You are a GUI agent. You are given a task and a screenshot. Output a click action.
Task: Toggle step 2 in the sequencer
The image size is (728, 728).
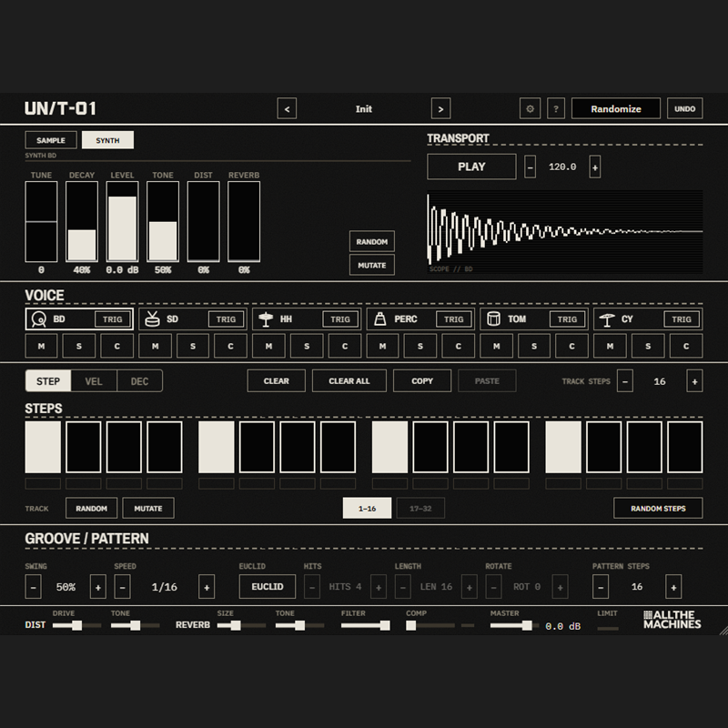click(84, 447)
